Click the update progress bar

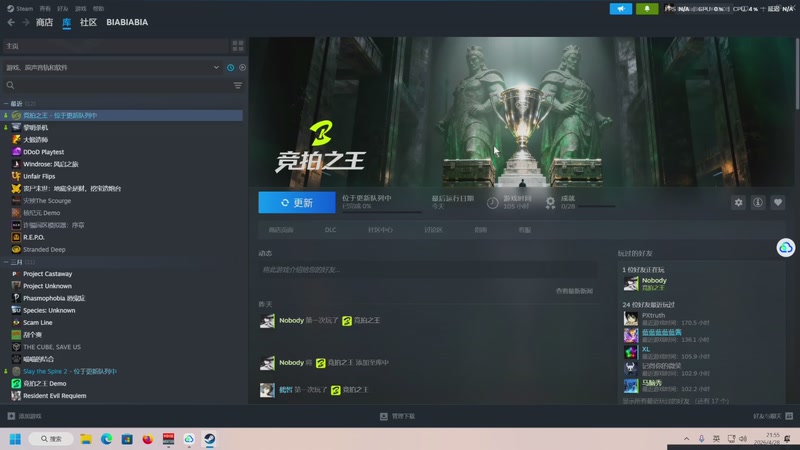click(x=382, y=211)
